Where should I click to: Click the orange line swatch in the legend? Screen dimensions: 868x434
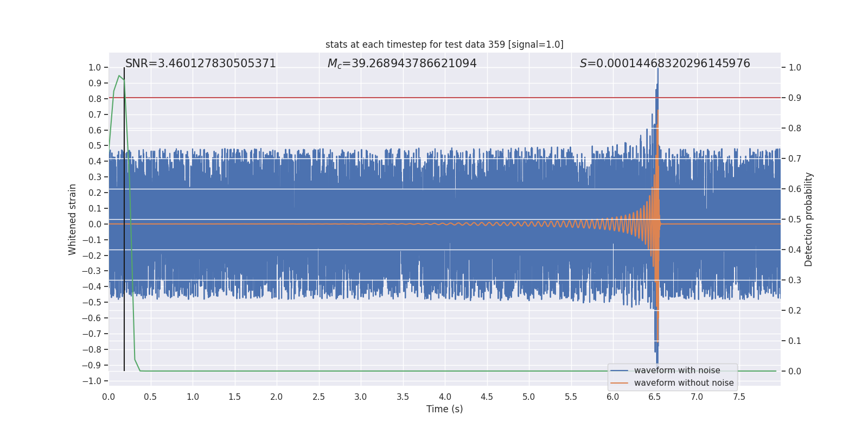pyautogui.click(x=619, y=383)
